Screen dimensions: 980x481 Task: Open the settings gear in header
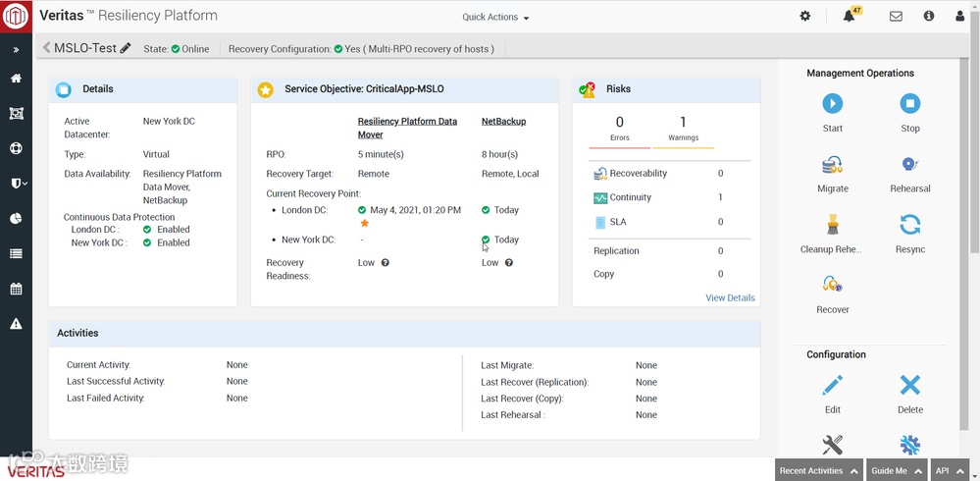click(805, 17)
